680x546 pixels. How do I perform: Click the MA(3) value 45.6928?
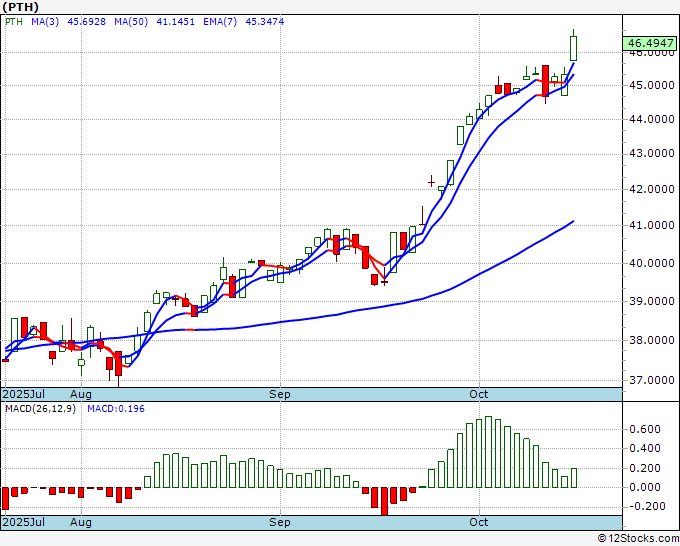[x=86, y=22]
